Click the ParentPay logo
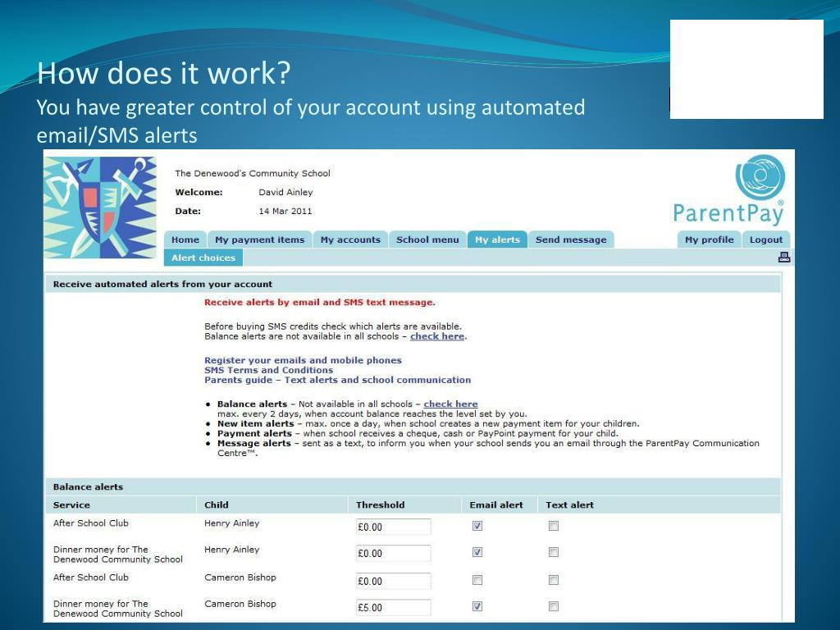The width and height of the screenshot is (840, 630). (x=729, y=190)
